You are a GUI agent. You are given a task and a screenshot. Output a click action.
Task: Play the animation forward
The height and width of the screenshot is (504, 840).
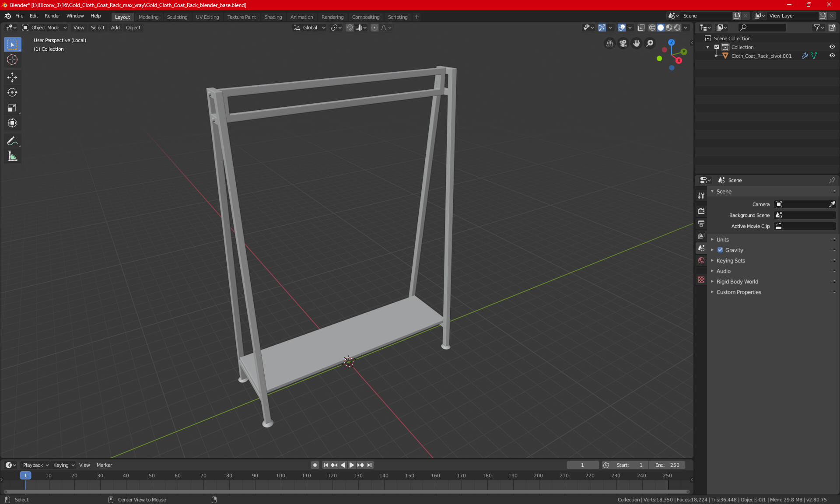(351, 465)
